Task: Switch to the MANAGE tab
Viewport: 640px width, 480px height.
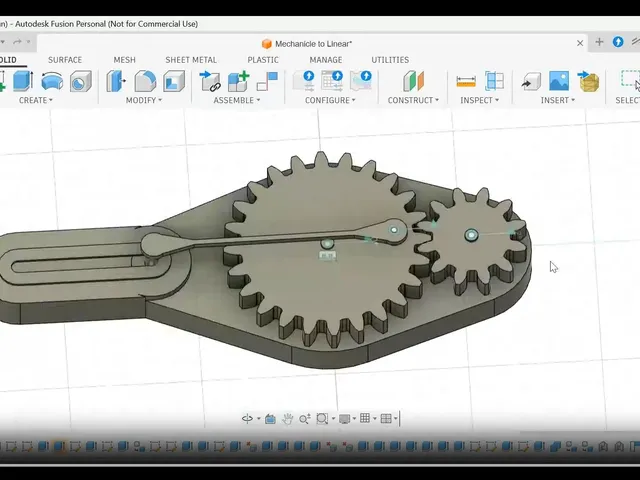Action: pyautogui.click(x=326, y=60)
